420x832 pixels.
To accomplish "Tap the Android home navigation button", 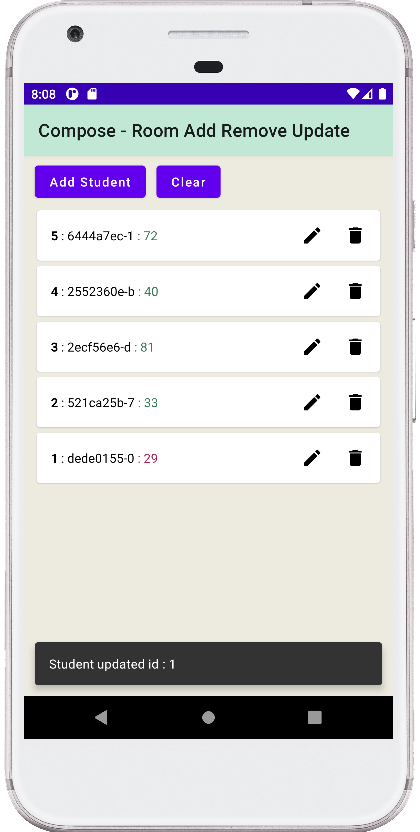I will [x=208, y=717].
